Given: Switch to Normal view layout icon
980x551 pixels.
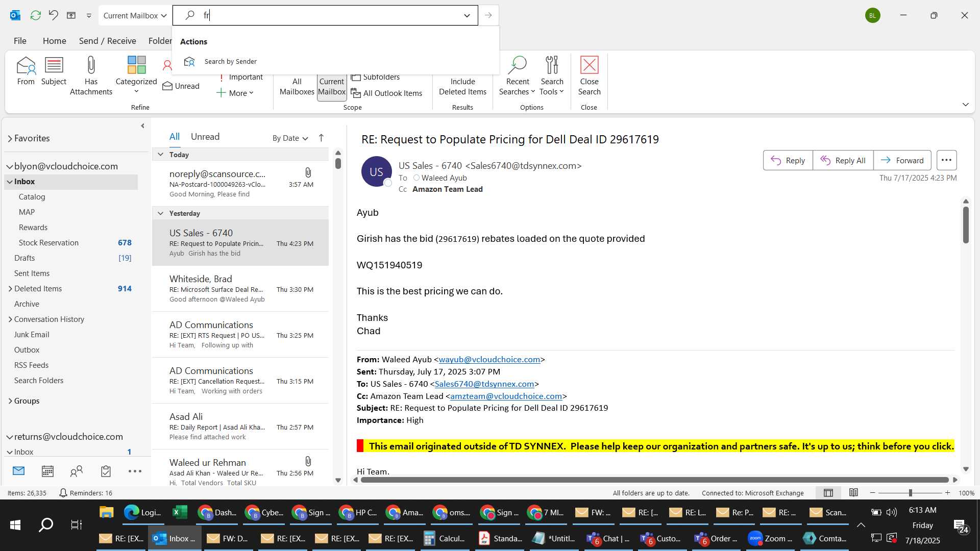Looking at the screenshot, I should coord(828,493).
